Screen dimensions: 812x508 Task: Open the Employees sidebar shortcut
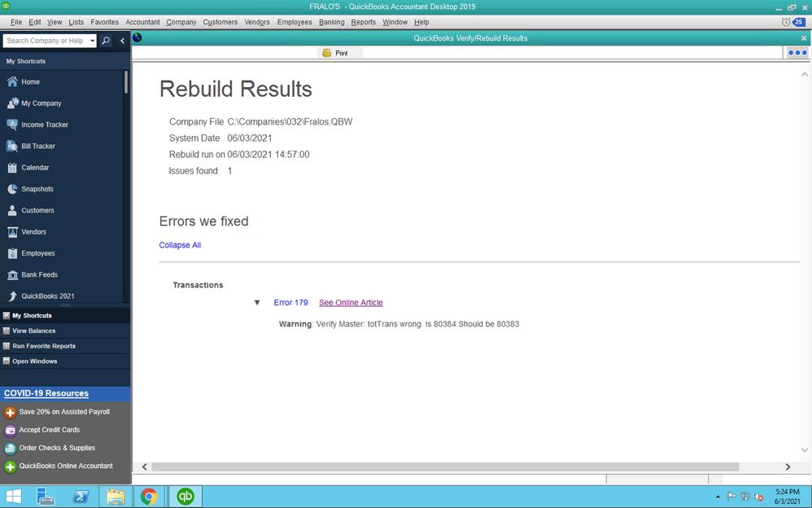click(x=31, y=253)
